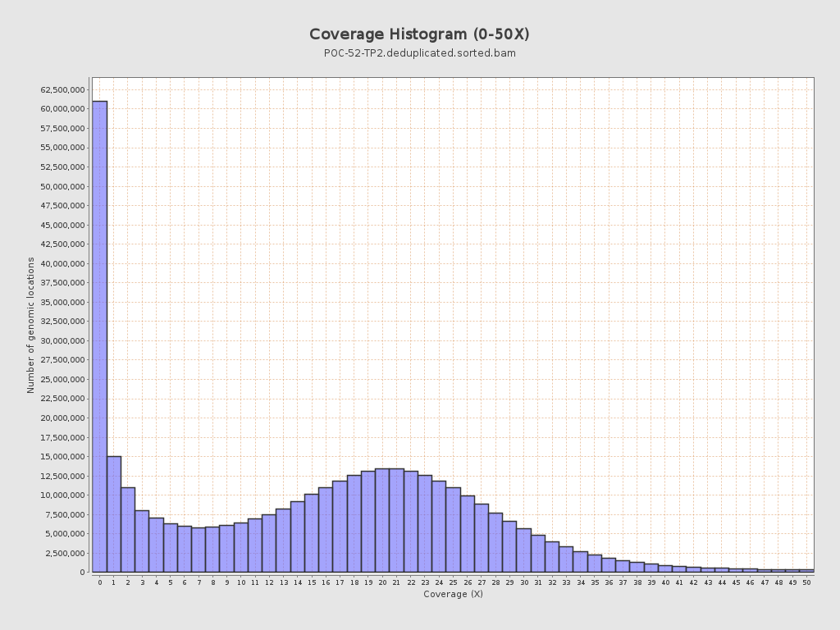Click the P0C-52-TP2.deduplicated.sorted.bam subtitle
This screenshot has height=630, width=840.
(x=419, y=53)
